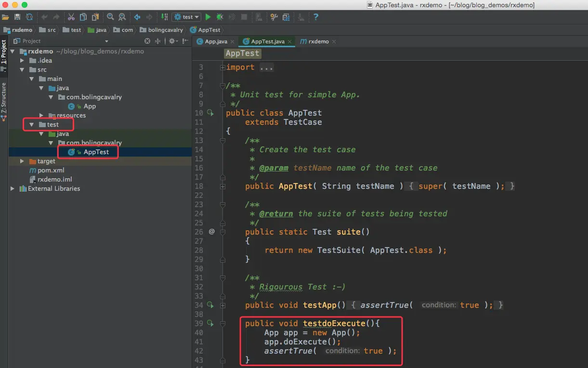Click the blue Back navigation arrow
The image size is (588, 368).
tap(137, 17)
